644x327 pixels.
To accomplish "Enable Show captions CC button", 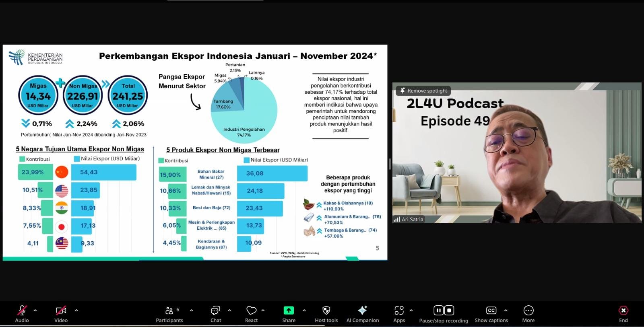I will pyautogui.click(x=491, y=311).
